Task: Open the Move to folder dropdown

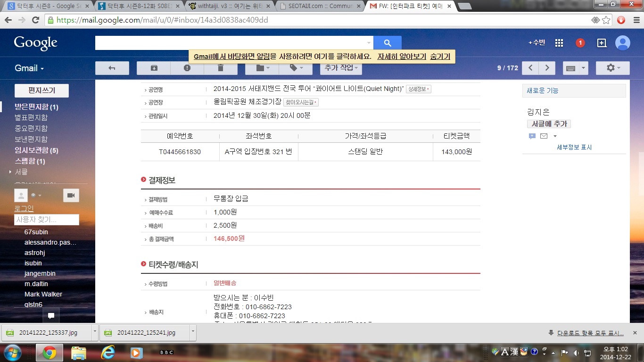Action: [x=262, y=68]
